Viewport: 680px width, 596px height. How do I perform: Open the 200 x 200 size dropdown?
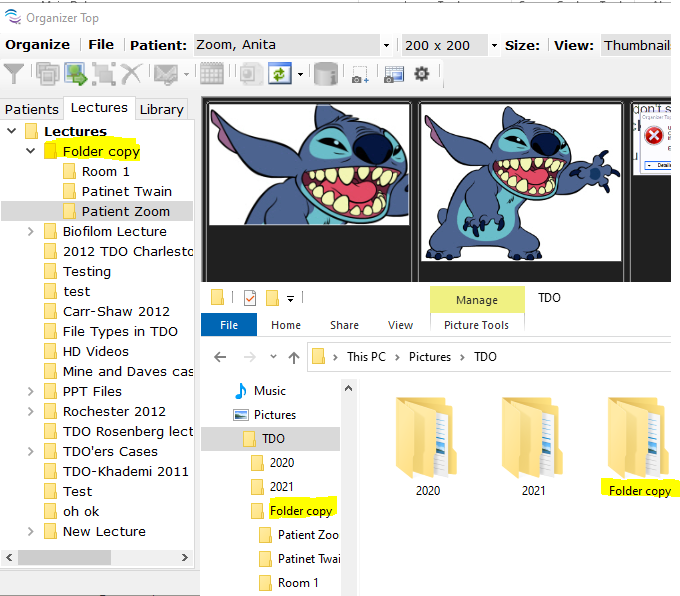click(x=494, y=45)
